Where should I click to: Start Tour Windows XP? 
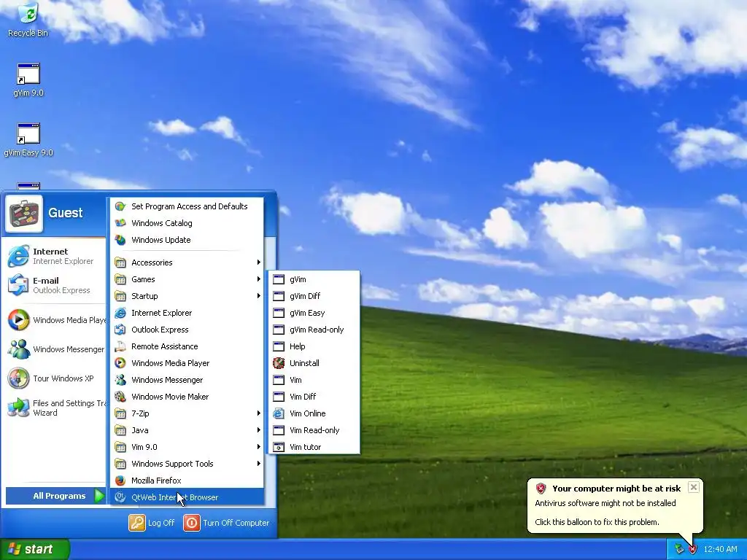53,378
